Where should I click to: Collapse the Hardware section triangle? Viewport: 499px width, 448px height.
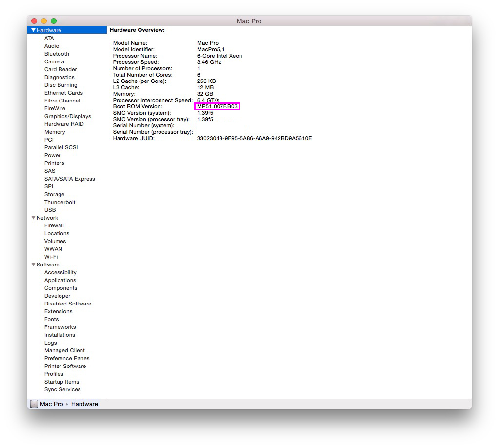[x=33, y=30]
